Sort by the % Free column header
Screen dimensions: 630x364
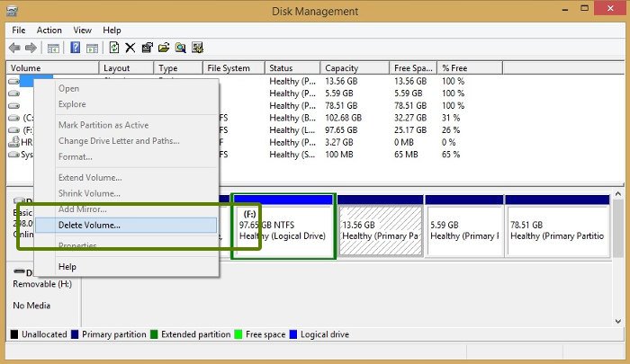click(470, 67)
